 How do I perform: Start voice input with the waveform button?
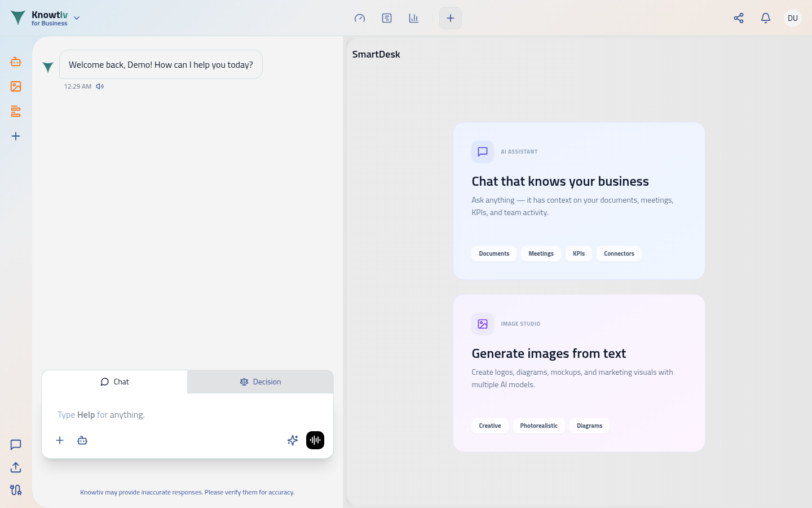pos(315,440)
